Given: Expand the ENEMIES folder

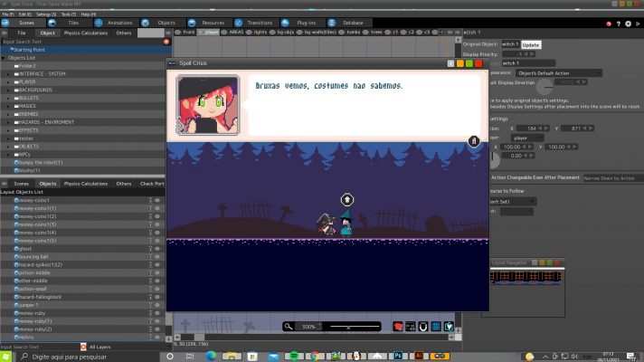Looking at the screenshot, I should click(8, 114).
